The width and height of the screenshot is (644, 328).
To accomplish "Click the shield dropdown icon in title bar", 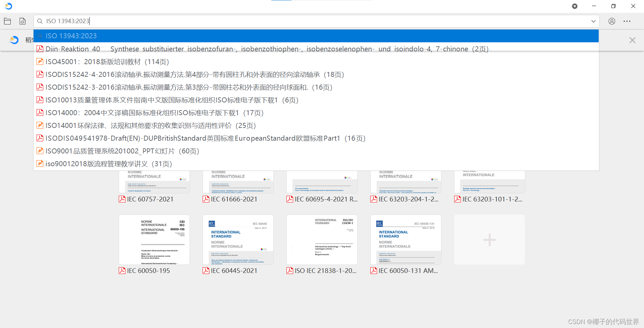I will pos(575,6).
